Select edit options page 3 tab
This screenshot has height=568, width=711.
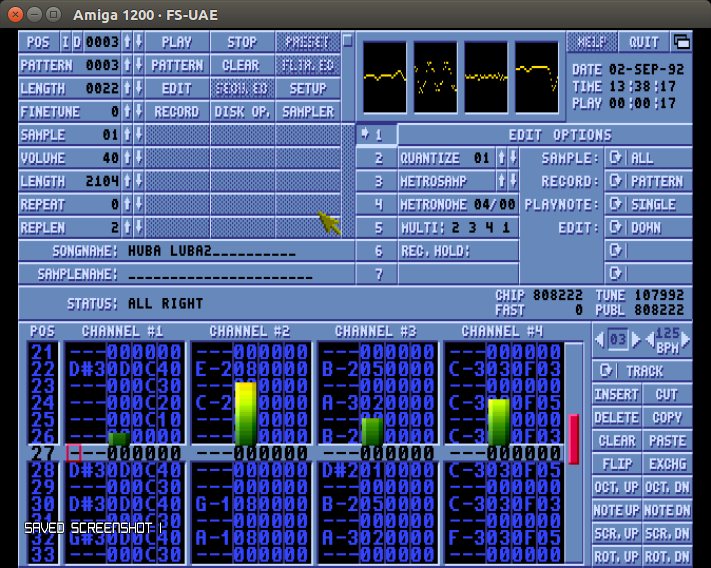pos(377,181)
